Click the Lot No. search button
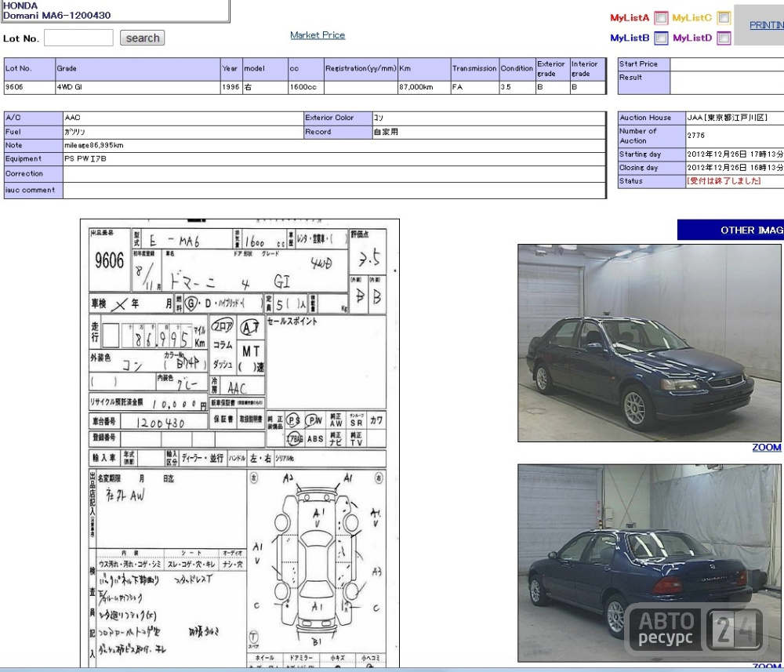Image resolution: width=784 pixels, height=672 pixels. click(x=143, y=38)
